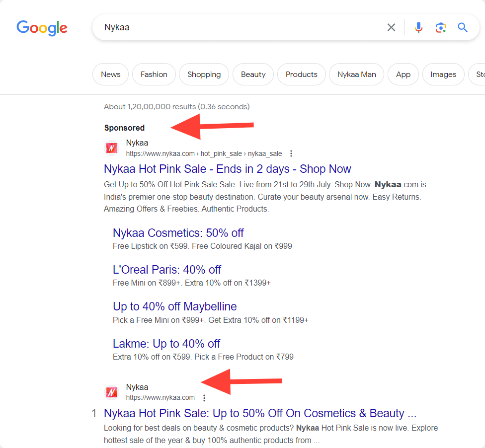Select the News filter chip
Viewport: 485px width, 448px height.
110,75
